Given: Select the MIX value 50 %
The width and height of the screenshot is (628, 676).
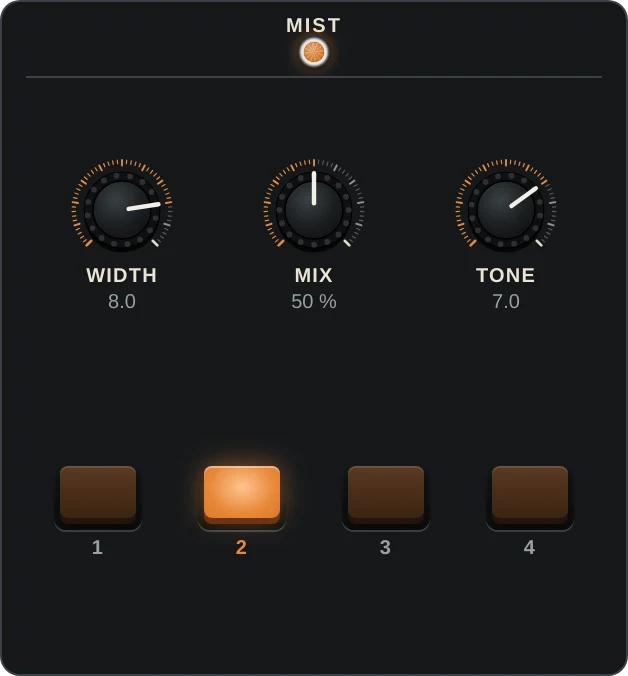Looking at the screenshot, I should 314,301.
